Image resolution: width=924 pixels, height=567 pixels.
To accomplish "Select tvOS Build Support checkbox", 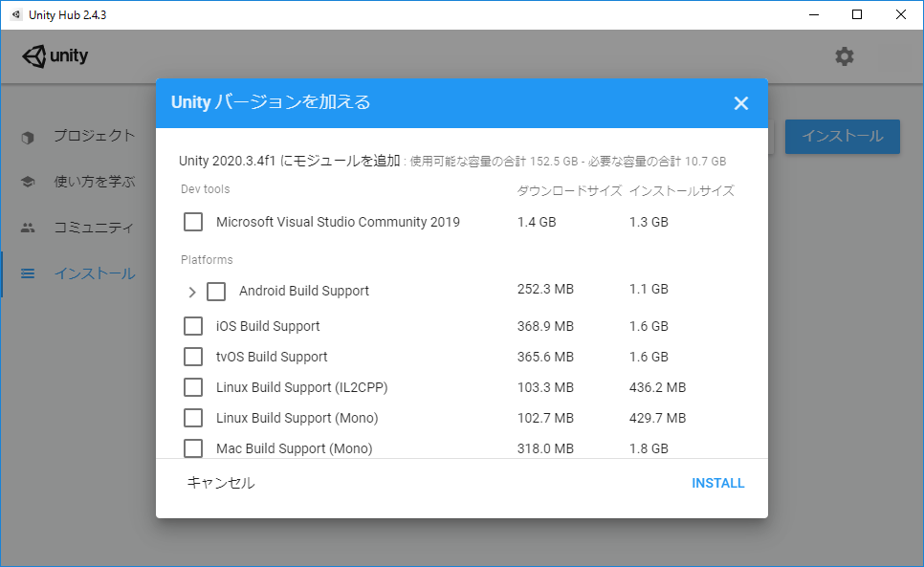I will click(x=193, y=357).
